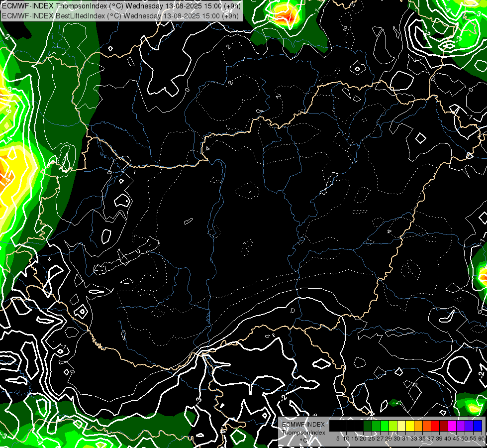Pick the yellow-green 29–30 legend swatch

393,426
